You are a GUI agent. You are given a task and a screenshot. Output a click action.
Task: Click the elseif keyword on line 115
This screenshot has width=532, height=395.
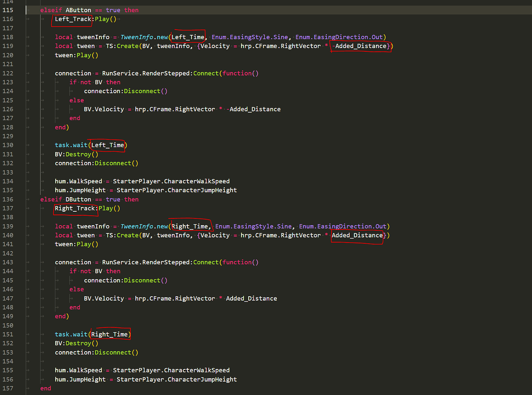pyautogui.click(x=51, y=10)
